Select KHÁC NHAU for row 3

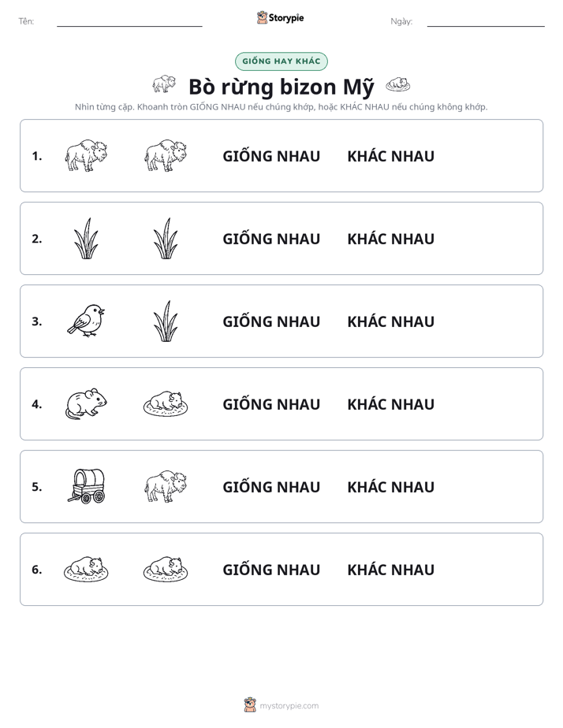[x=390, y=321]
